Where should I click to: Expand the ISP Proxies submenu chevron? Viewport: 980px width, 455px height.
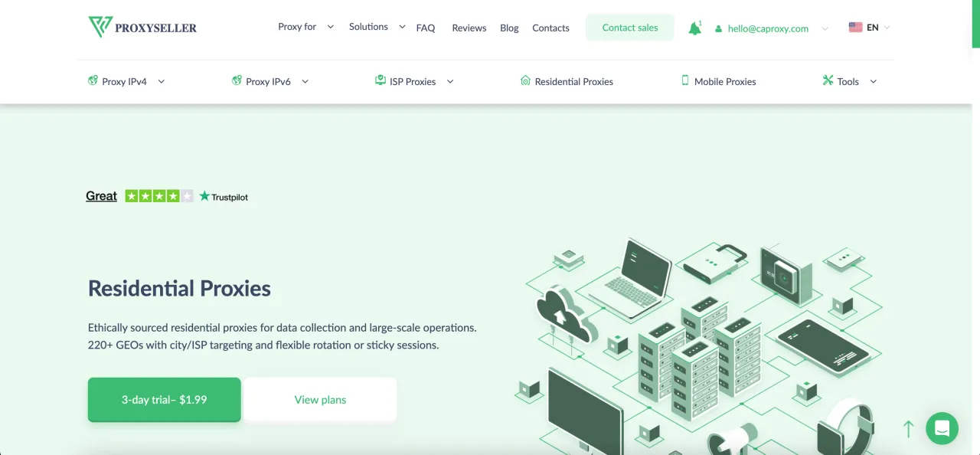(450, 82)
